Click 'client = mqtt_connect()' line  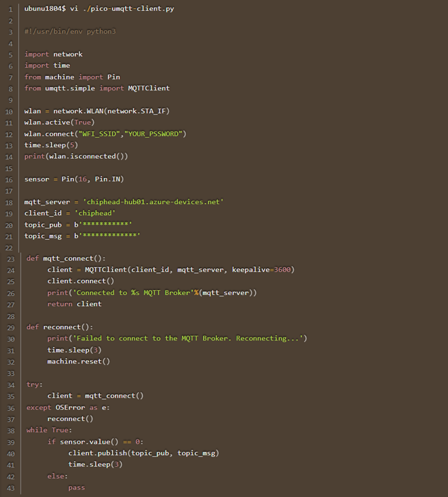click(x=95, y=396)
